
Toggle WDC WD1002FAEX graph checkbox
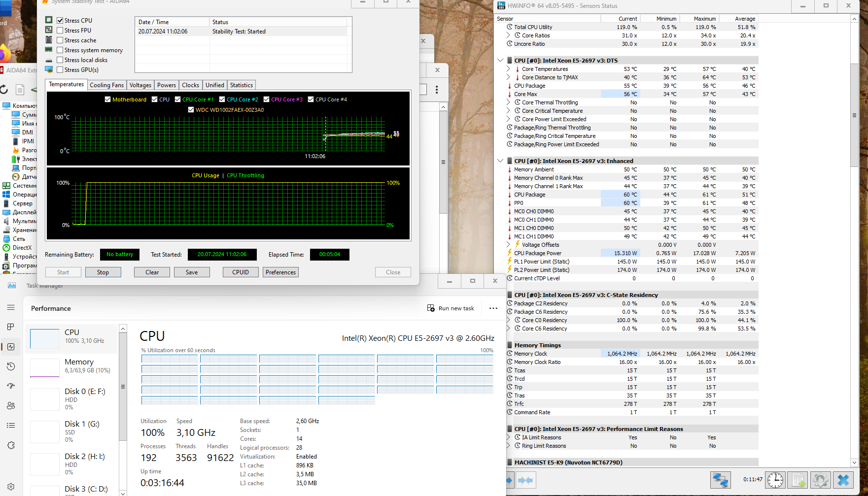tap(191, 110)
